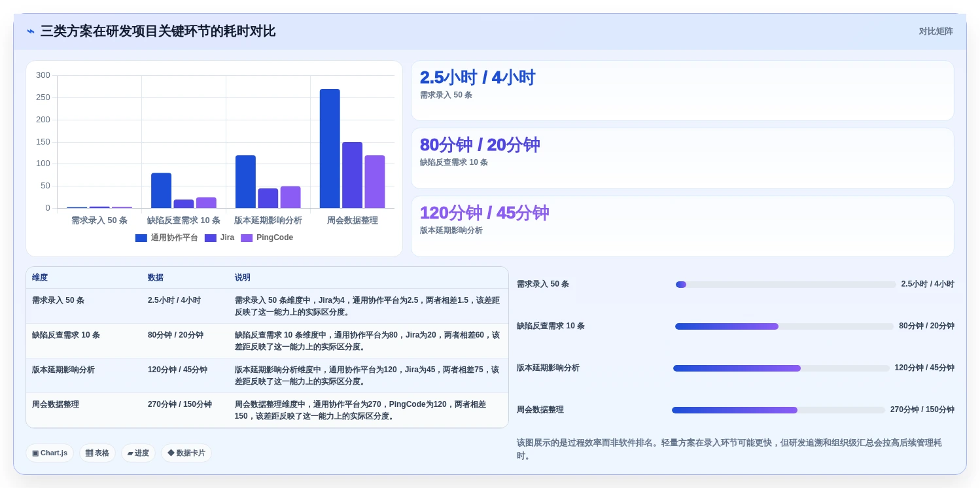Image resolution: width=980 pixels, height=488 pixels.
Task: Click the 对比矩阵 label at top right
Action: (936, 31)
